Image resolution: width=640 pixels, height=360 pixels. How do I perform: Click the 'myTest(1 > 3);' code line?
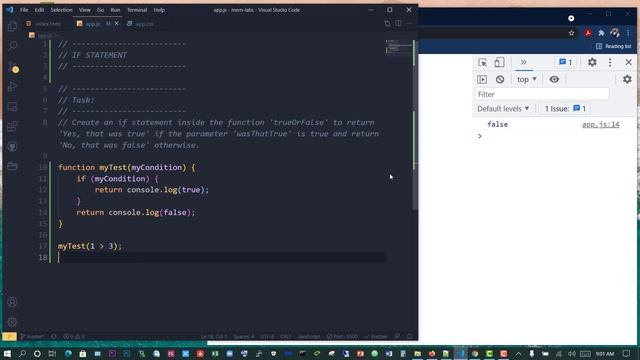point(90,246)
